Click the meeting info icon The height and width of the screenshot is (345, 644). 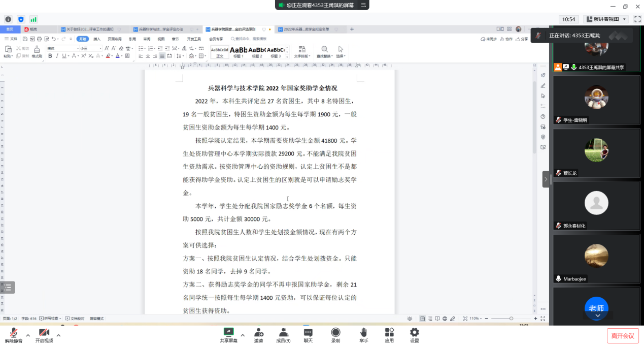8,19
